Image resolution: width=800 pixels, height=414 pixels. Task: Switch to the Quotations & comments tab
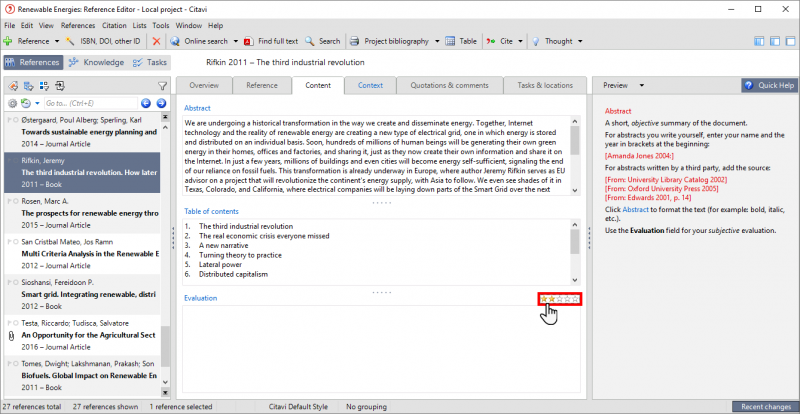(x=449, y=85)
